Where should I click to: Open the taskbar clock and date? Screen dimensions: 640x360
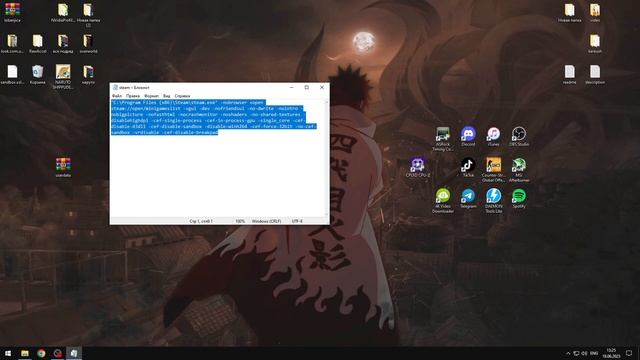tap(611, 353)
